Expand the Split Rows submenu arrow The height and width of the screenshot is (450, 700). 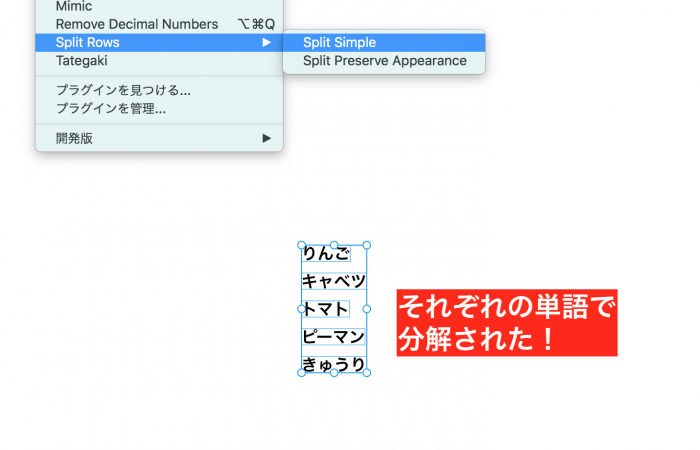tap(266, 42)
